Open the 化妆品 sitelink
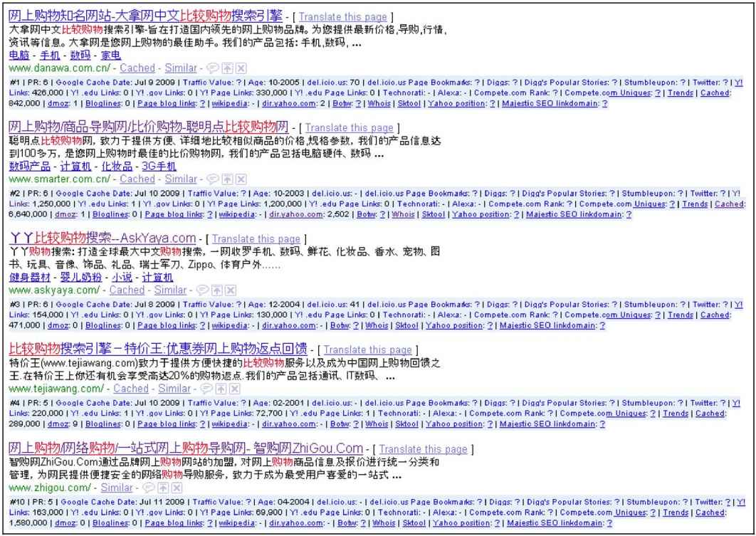 click(117, 167)
